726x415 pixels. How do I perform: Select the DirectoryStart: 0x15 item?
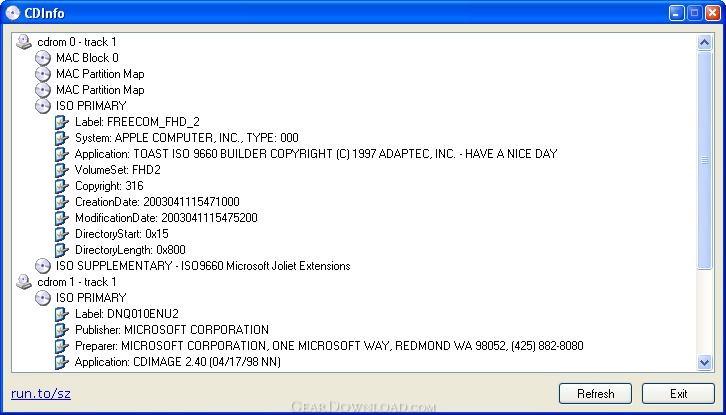pos(122,234)
